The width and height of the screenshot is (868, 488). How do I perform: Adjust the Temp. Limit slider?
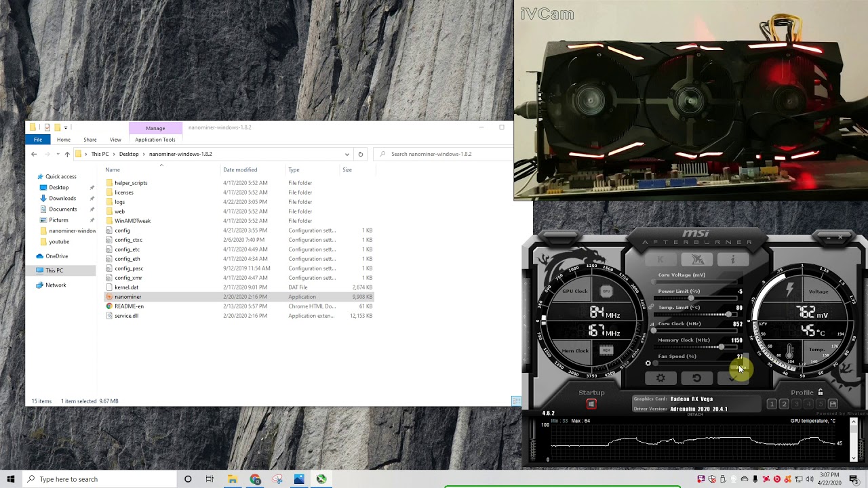tap(697, 314)
